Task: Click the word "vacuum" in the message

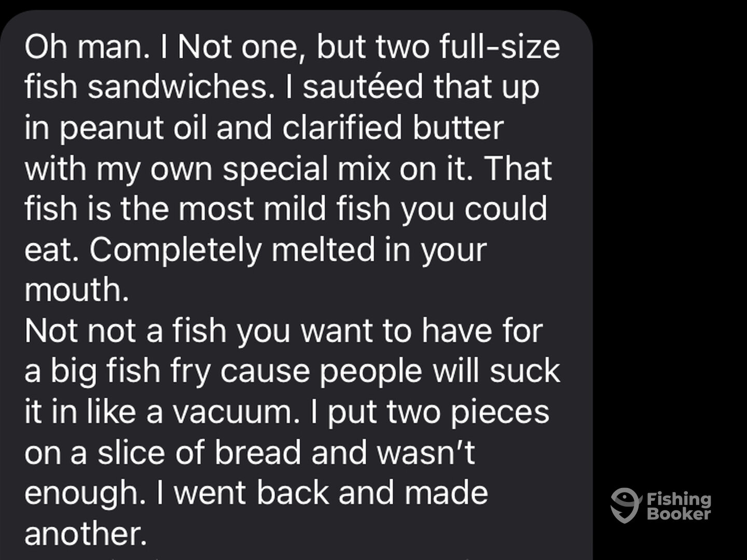Action: [235, 411]
